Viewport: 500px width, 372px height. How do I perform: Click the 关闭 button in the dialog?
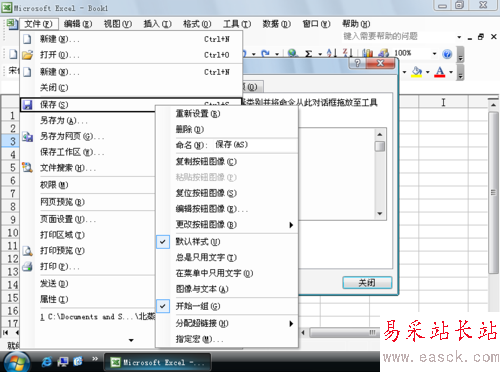pos(367,283)
